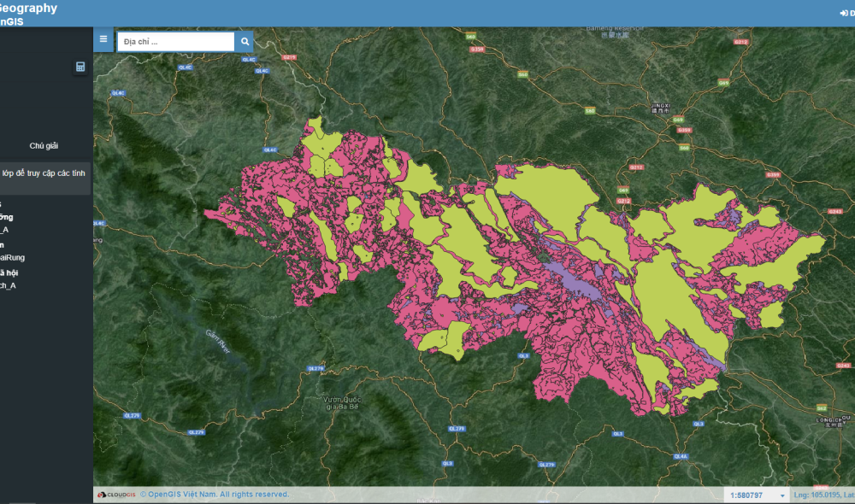The width and height of the screenshot is (855, 504).
Task: Click the Geography title in header
Action: pyautogui.click(x=28, y=9)
